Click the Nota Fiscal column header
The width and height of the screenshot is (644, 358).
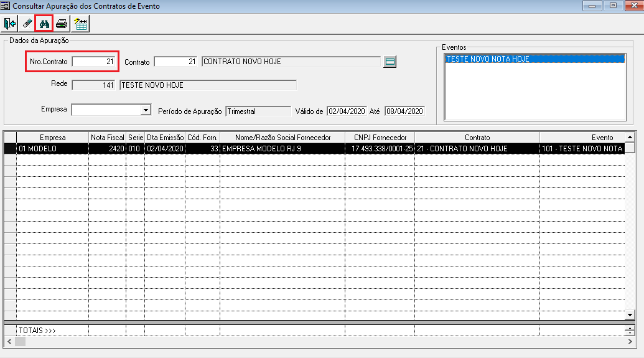[107, 137]
